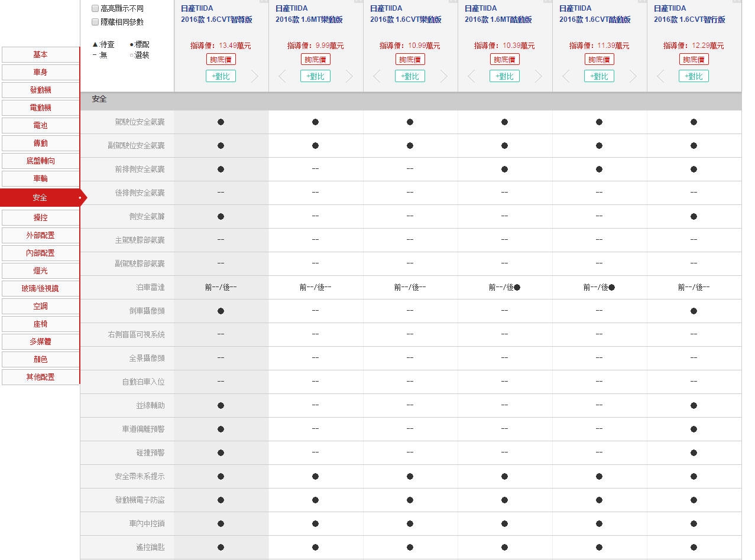Click +對比 for 1.6MT樂動版
Viewport: 755px width, 560px height.
click(x=315, y=76)
